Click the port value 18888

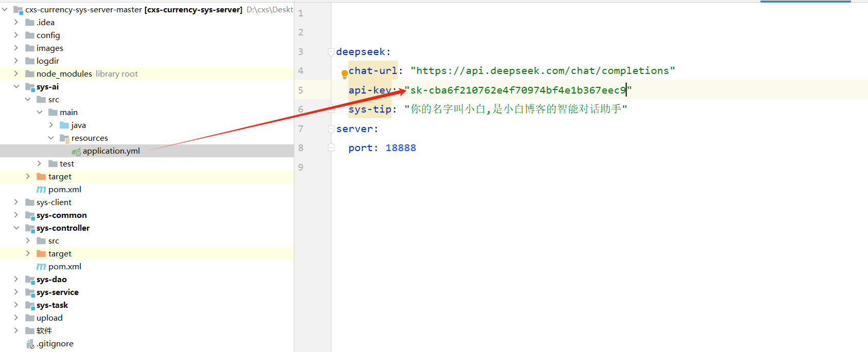(x=401, y=148)
